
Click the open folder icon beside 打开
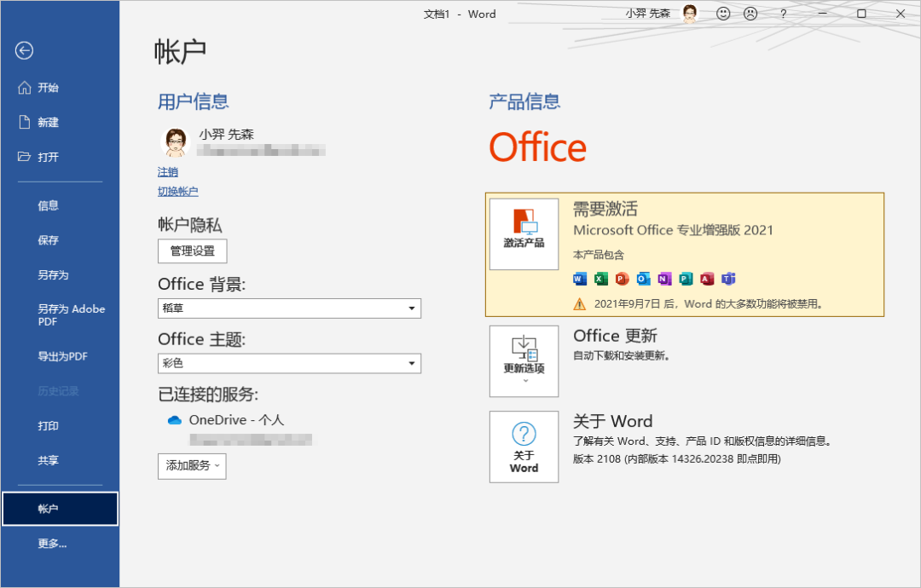click(24, 157)
